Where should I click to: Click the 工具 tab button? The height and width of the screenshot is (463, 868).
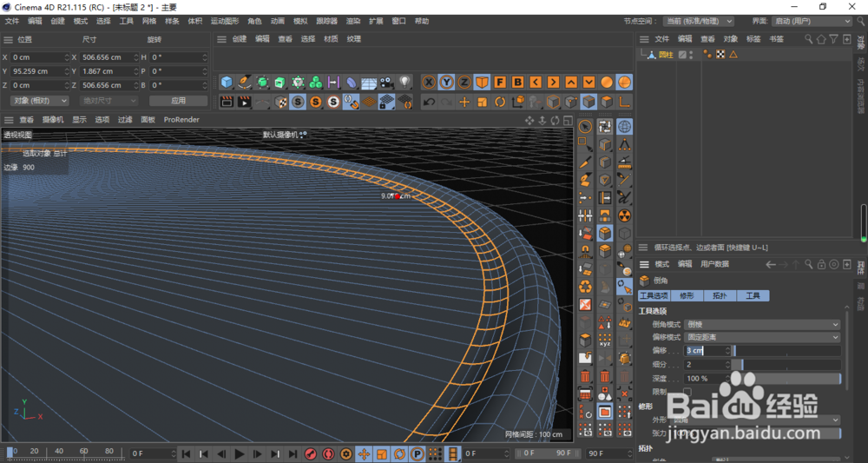tap(753, 295)
